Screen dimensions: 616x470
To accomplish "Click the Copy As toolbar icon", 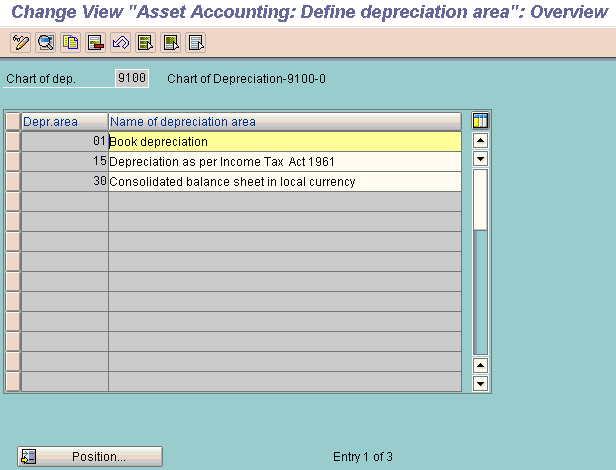I will point(71,42).
